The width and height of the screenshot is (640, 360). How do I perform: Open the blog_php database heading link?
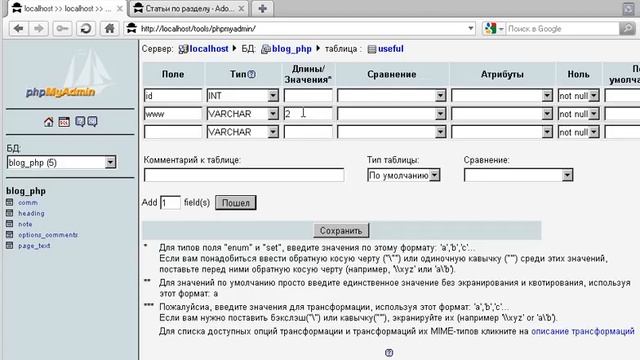click(x=26, y=191)
